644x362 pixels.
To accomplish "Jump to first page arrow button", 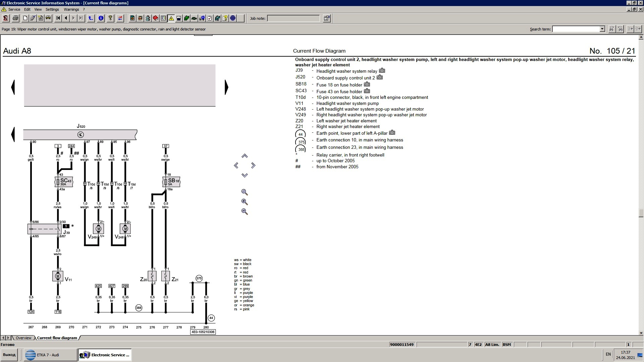I will tap(58, 18).
